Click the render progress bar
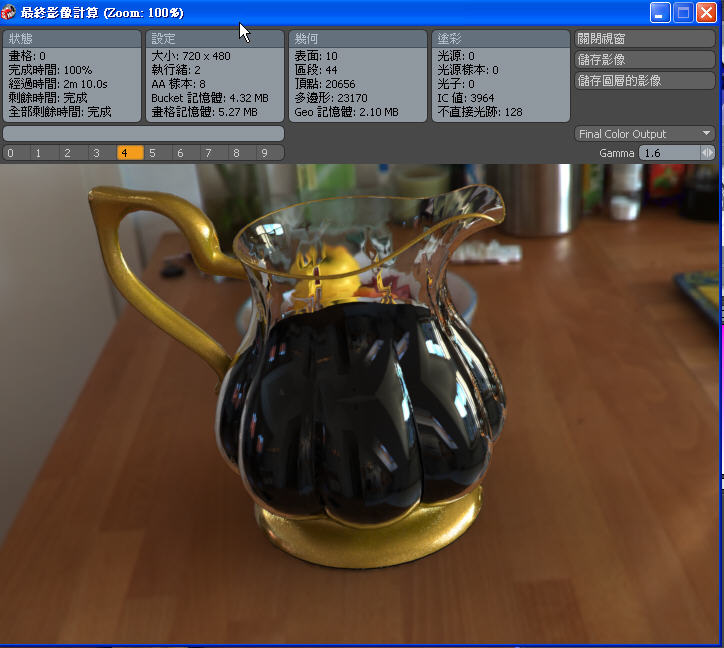Image resolution: width=724 pixels, height=648 pixels. pyautogui.click(x=144, y=133)
